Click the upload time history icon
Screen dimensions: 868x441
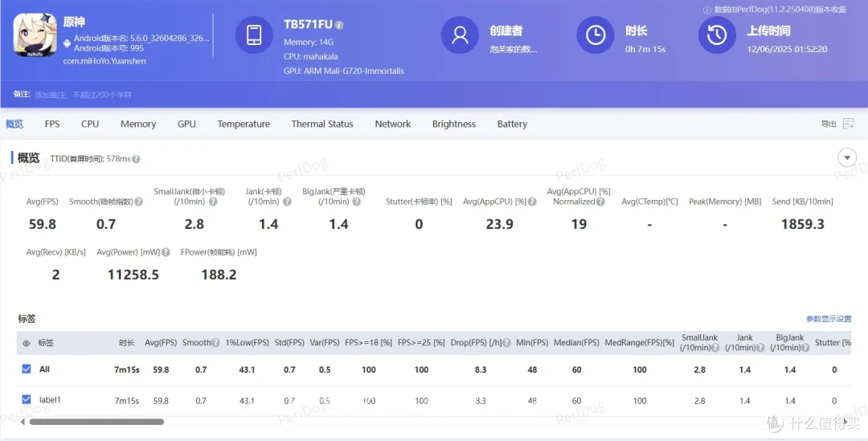coord(717,35)
